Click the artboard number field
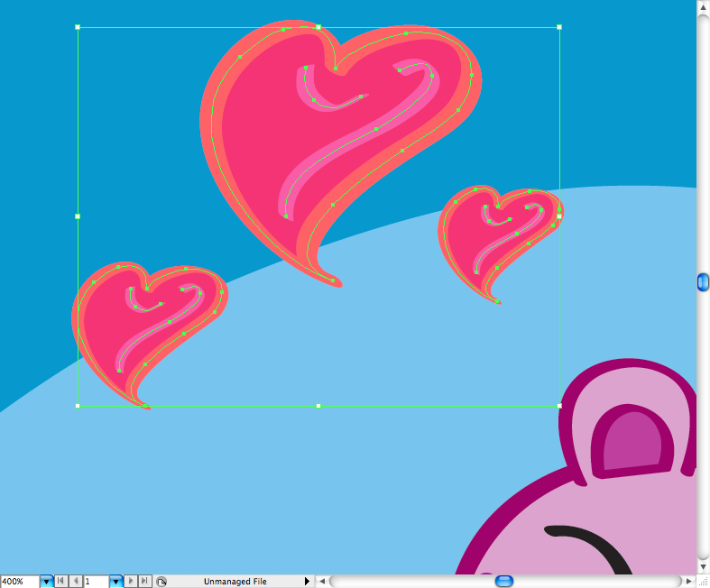The height and width of the screenshot is (588, 710). [96, 582]
